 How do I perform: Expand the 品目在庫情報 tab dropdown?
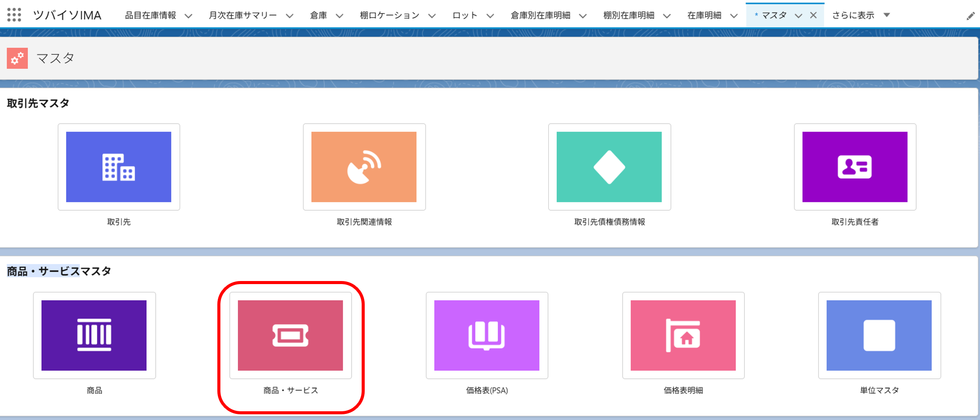(x=188, y=16)
